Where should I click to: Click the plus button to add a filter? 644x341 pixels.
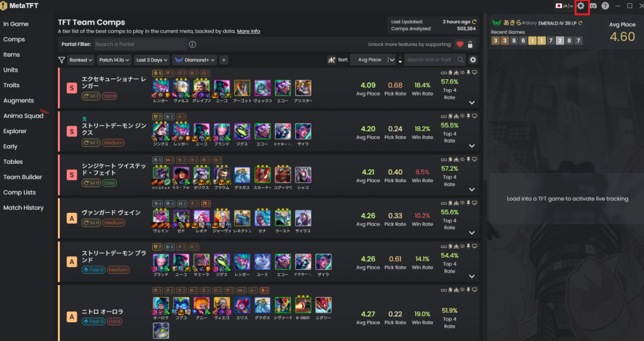coord(224,60)
